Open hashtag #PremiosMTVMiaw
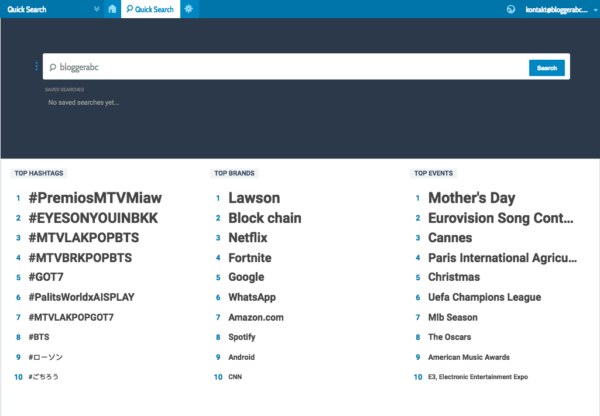The width and height of the screenshot is (600, 416). (95, 198)
